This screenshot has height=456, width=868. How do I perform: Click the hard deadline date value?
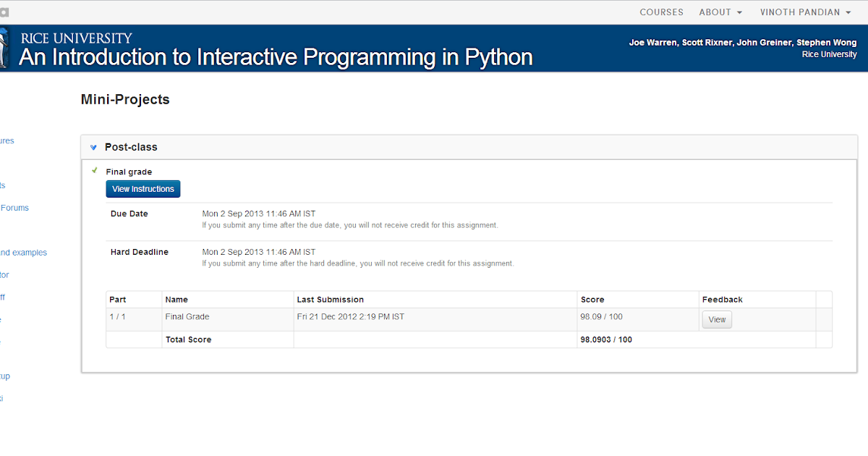coord(259,252)
